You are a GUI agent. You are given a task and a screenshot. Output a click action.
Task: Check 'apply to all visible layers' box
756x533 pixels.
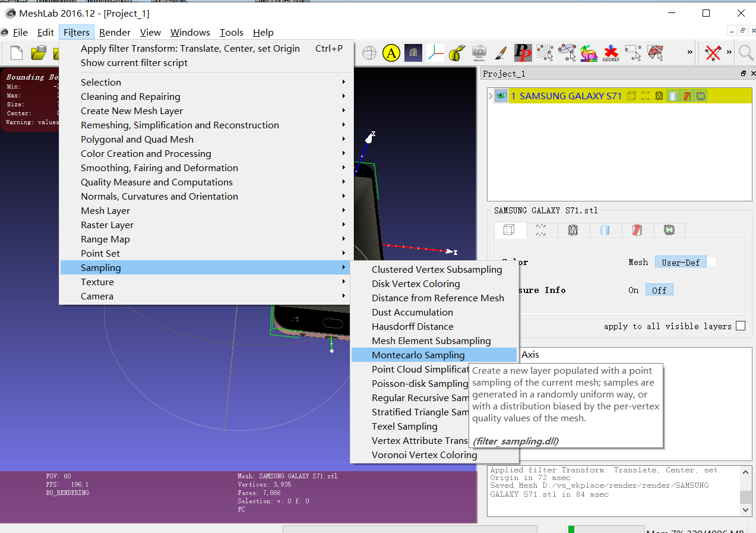(740, 326)
